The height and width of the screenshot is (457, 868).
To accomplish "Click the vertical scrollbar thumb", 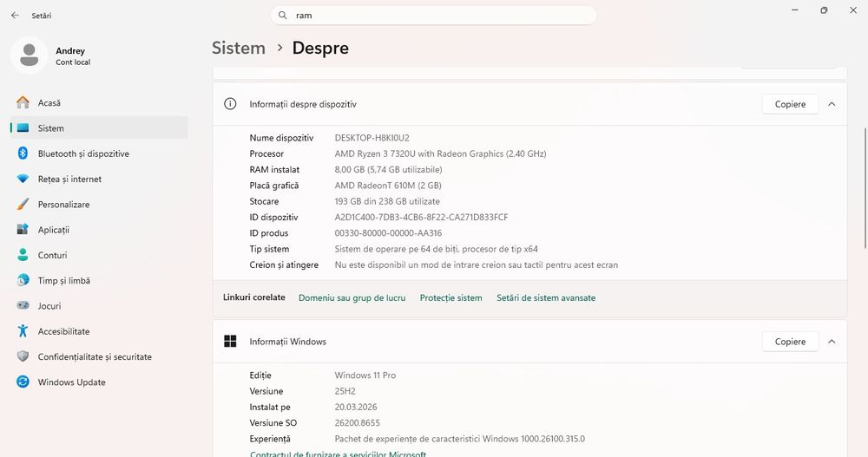I will tap(865, 188).
